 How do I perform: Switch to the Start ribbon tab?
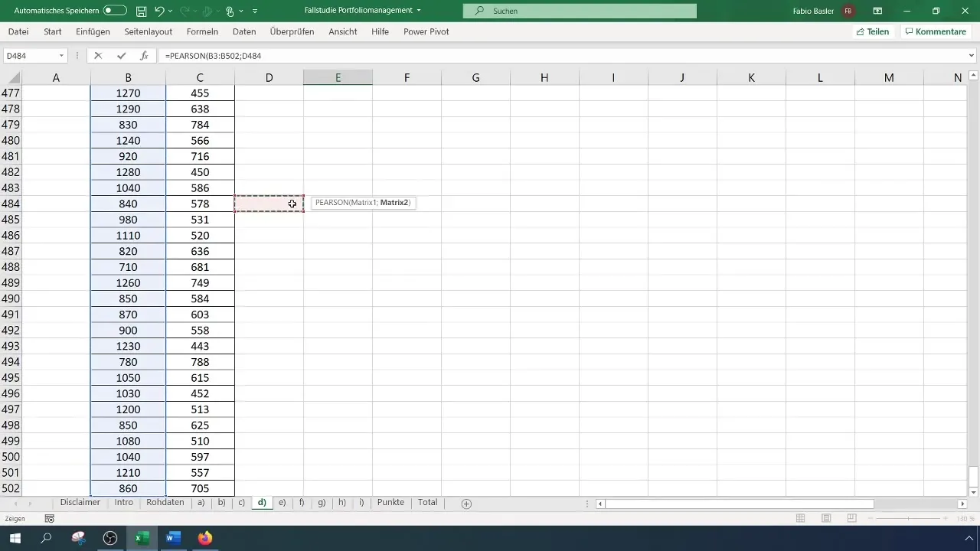tap(53, 31)
